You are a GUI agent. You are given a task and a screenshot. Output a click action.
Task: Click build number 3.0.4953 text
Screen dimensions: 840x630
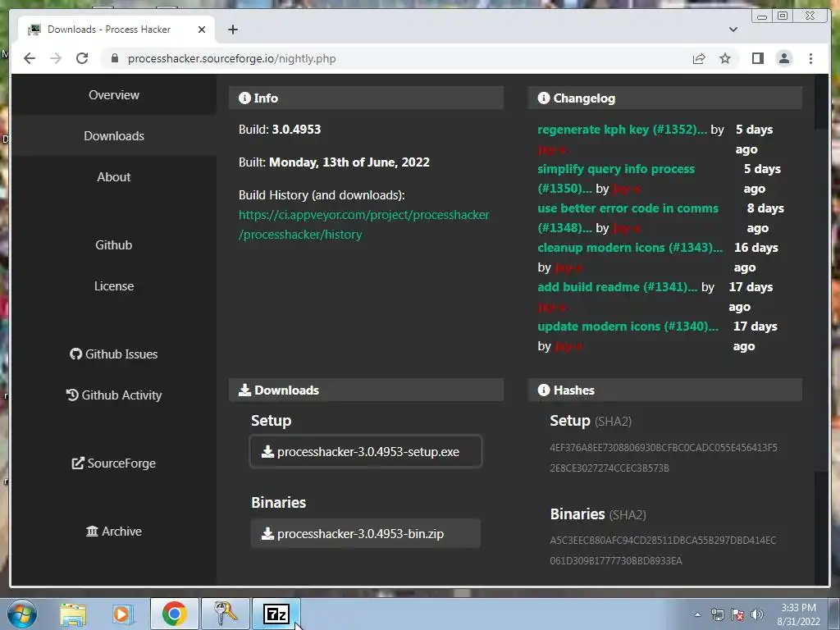(296, 130)
